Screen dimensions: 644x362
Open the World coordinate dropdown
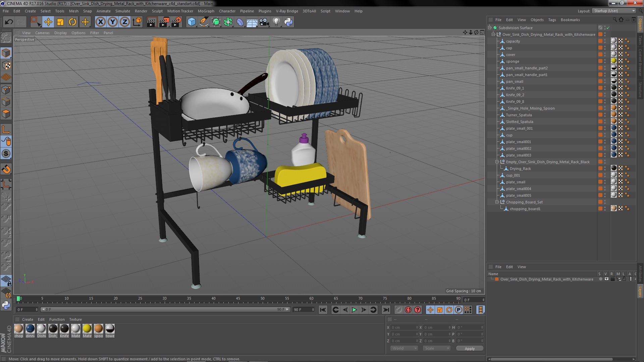tap(404, 348)
